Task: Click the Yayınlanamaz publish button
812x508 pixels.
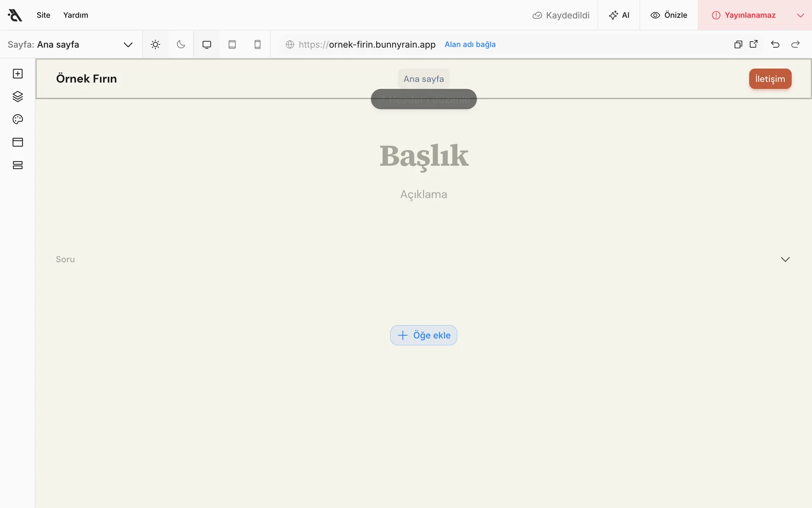Action: 743,15
